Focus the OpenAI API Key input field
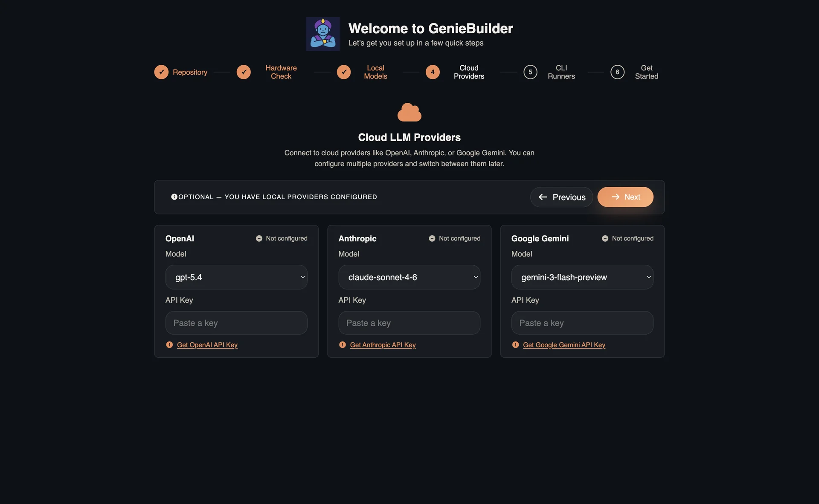 [236, 323]
